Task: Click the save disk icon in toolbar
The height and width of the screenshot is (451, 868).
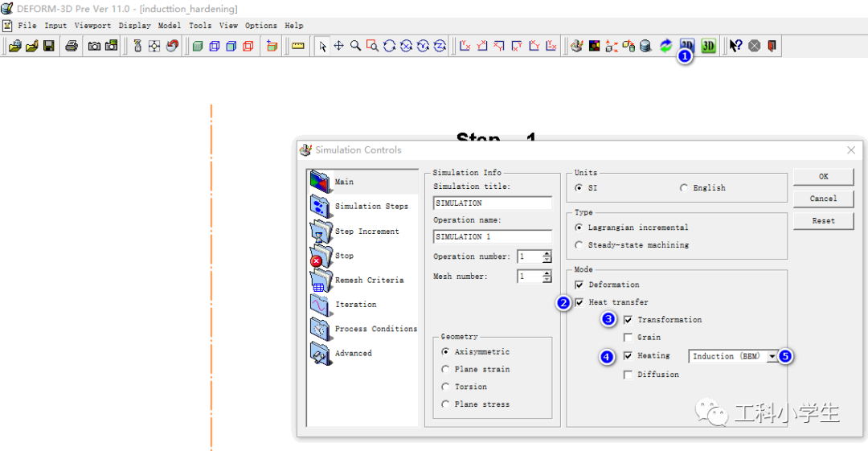Action: click(x=49, y=46)
